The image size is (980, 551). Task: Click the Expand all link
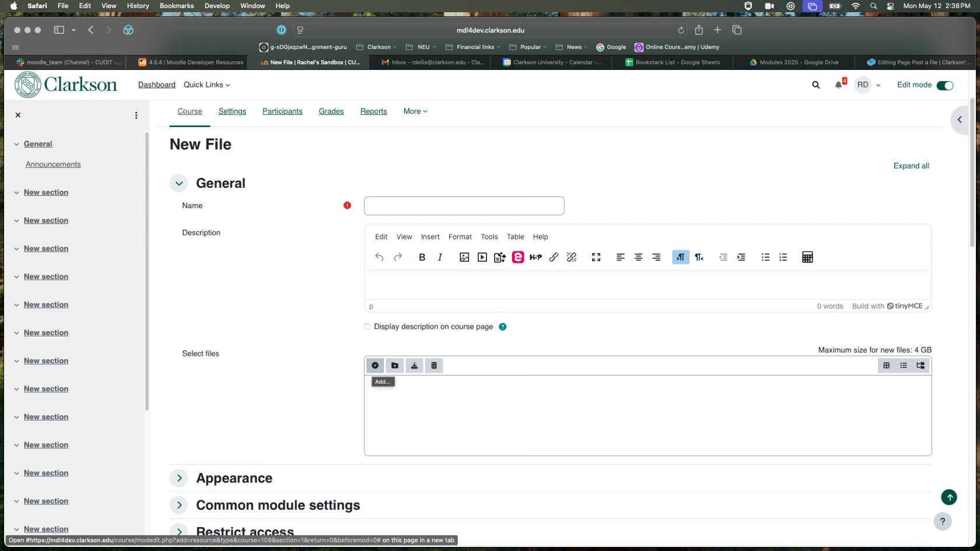911,166
